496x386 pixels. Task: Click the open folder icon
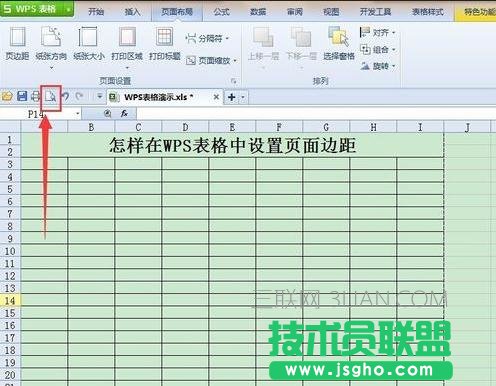coord(7,97)
